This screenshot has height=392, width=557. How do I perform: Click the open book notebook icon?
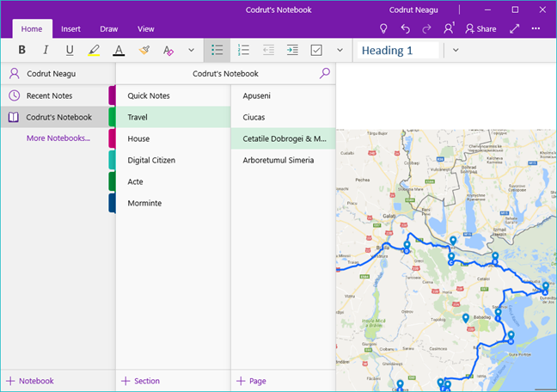[x=14, y=117]
